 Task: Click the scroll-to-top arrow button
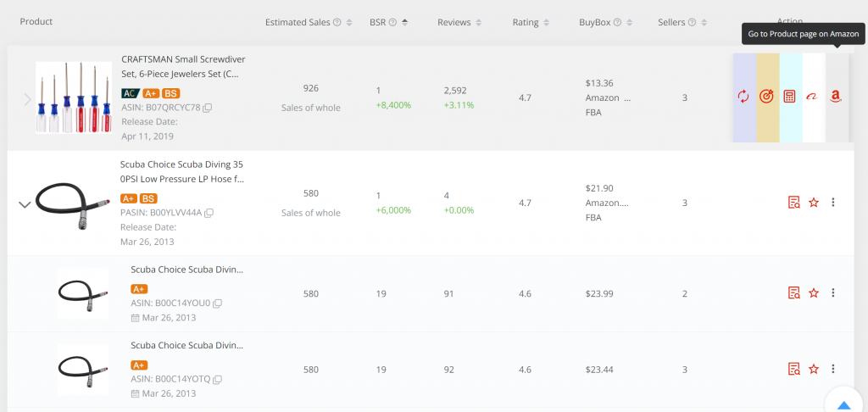[x=843, y=404]
